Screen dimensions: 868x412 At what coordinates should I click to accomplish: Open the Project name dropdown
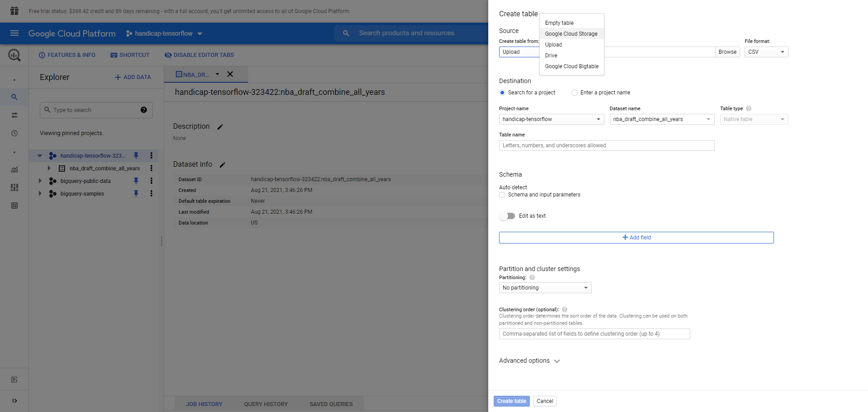pos(552,119)
